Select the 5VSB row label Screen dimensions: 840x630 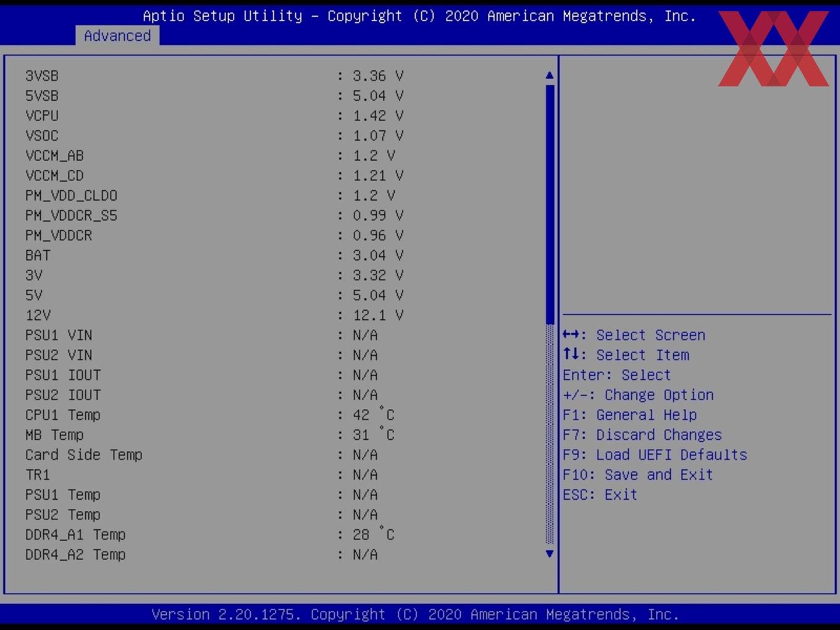point(42,96)
